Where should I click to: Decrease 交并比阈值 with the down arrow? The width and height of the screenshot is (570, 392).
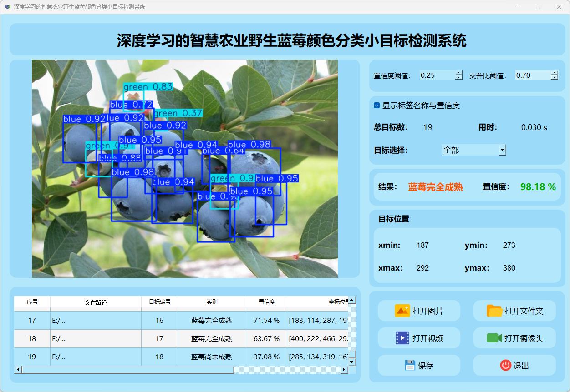pos(554,78)
